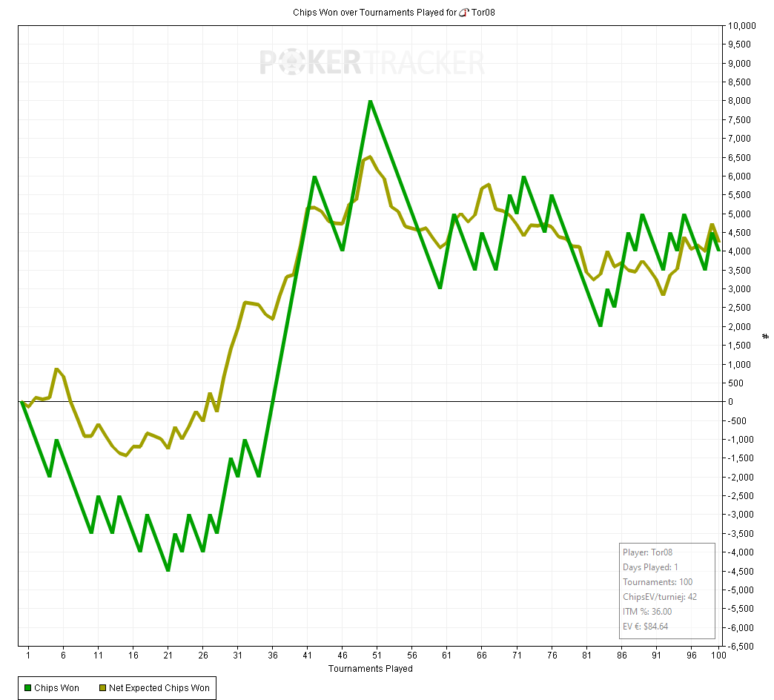
Task: Click 'Days Played: 1' in the stats box
Action: 650,567
